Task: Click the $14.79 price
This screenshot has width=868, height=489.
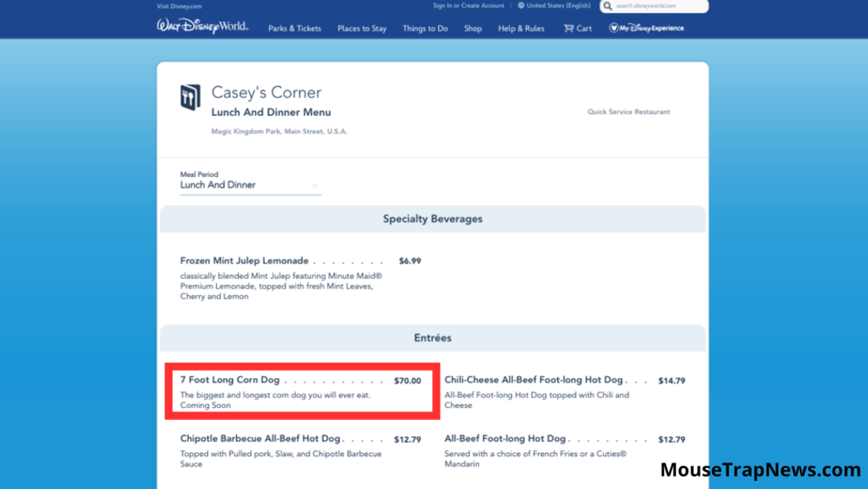Action: click(671, 380)
